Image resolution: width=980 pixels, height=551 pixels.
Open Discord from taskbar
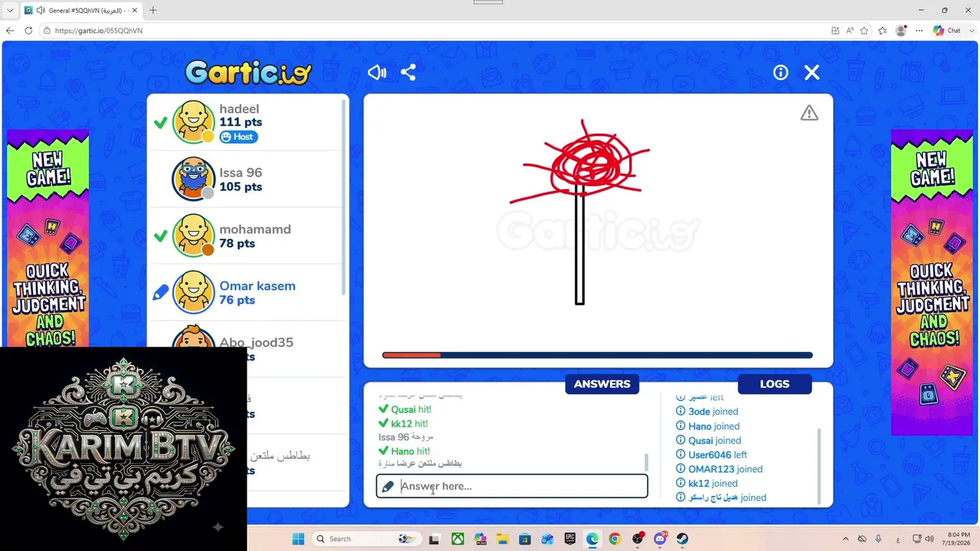(x=660, y=539)
